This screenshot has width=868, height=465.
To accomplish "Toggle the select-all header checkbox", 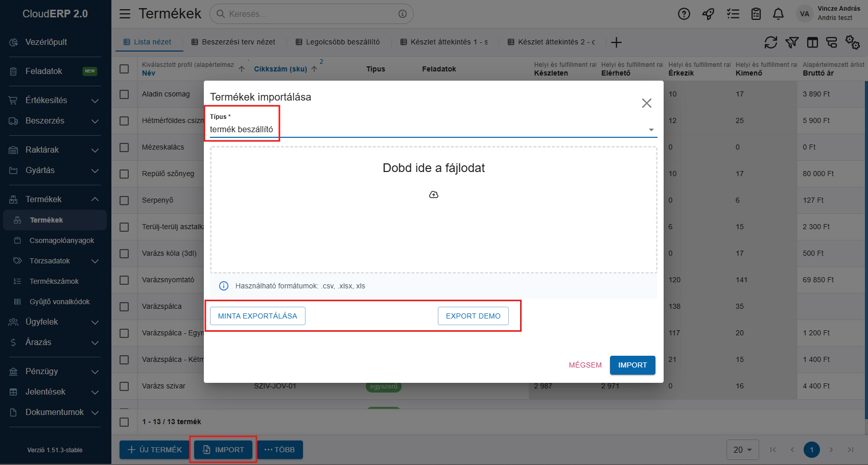I will (x=124, y=68).
